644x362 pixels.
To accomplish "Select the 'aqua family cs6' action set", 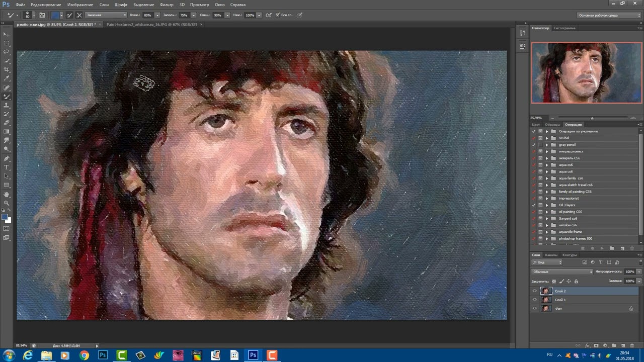I will pos(571,178).
